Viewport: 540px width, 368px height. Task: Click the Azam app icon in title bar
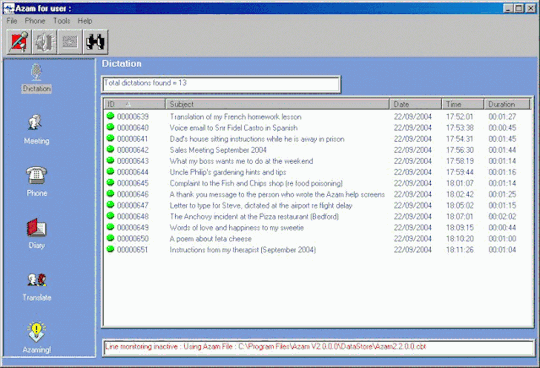point(9,8)
